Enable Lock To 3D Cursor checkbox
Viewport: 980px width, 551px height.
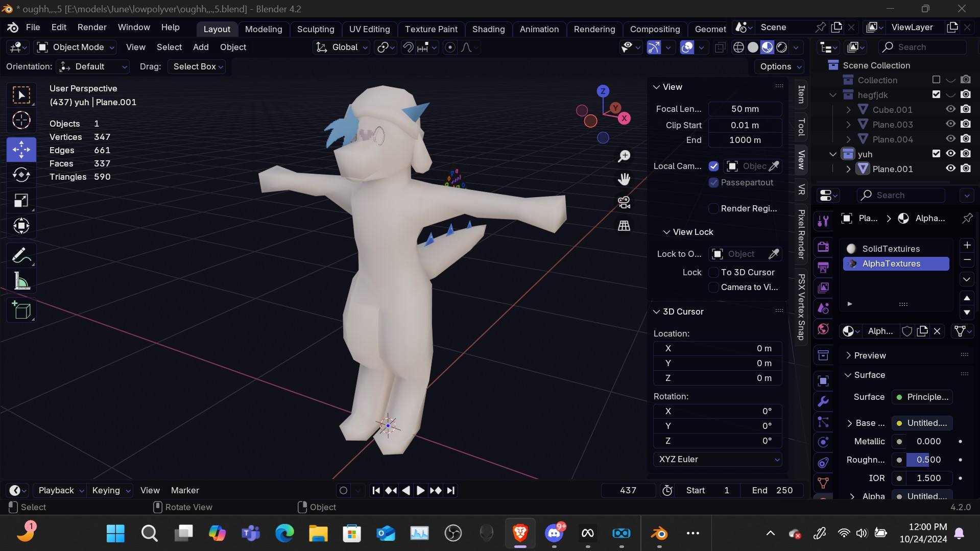pos(713,272)
